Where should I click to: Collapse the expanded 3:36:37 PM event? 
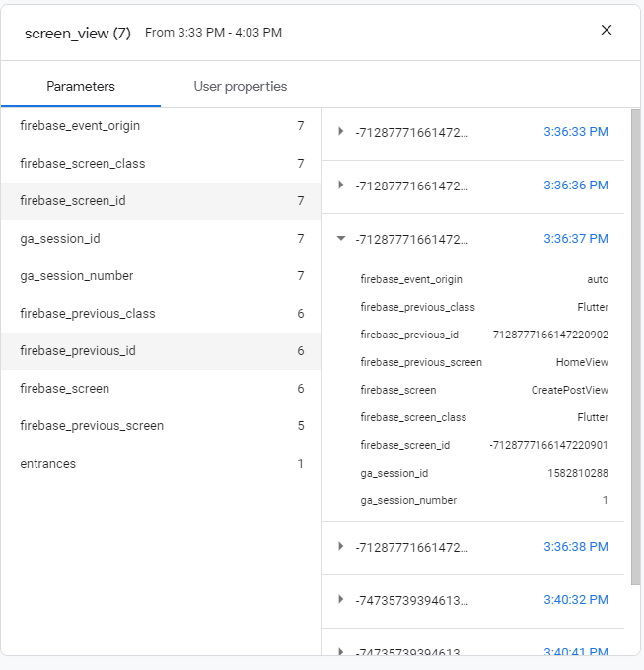tap(341, 239)
